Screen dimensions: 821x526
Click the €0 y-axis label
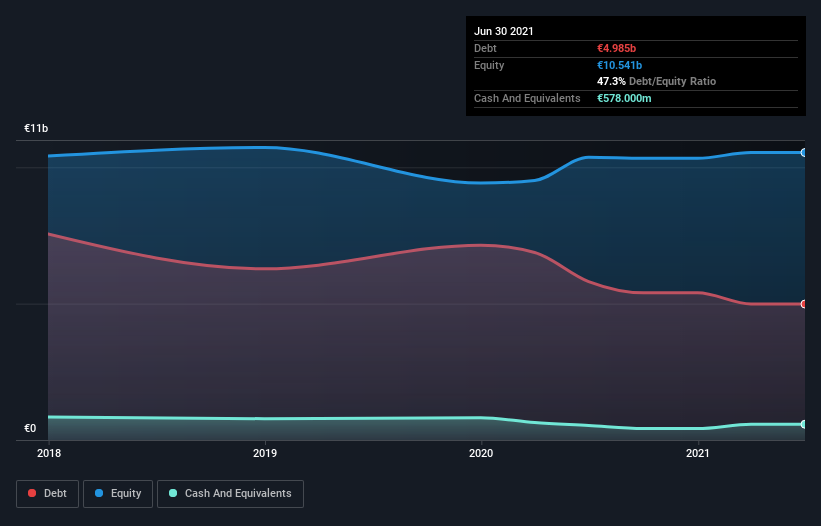click(x=30, y=428)
